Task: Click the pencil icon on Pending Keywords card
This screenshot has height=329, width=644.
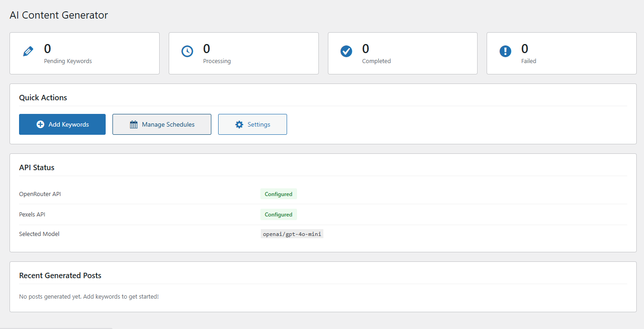Action: coord(28,51)
